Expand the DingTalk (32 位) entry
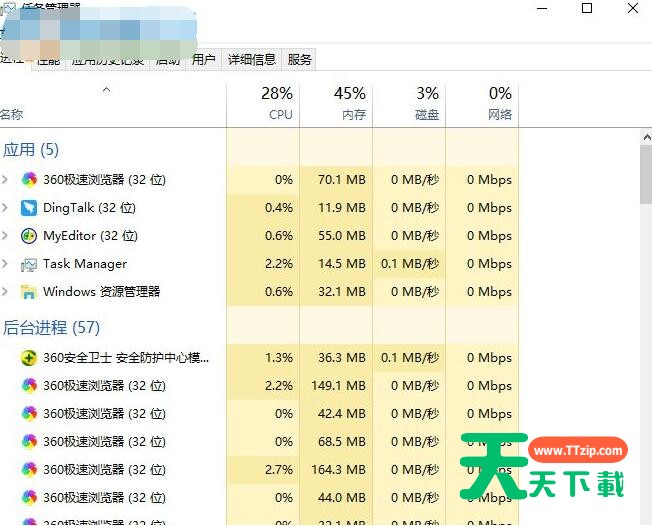Image resolution: width=652 pixels, height=526 pixels. [x=5, y=207]
